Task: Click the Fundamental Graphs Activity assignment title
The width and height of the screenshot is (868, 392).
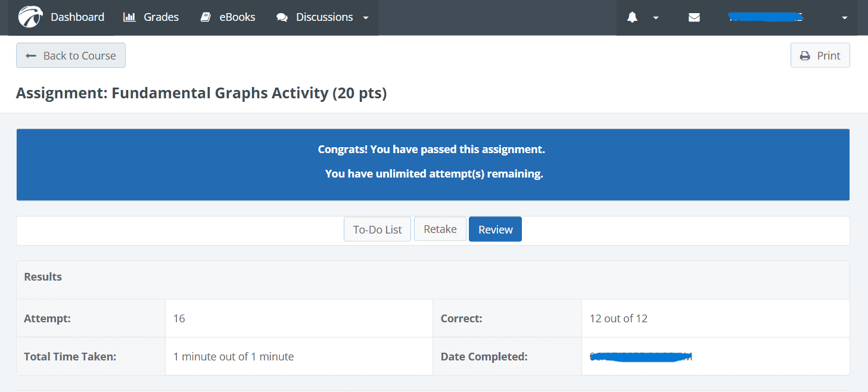Action: click(201, 93)
